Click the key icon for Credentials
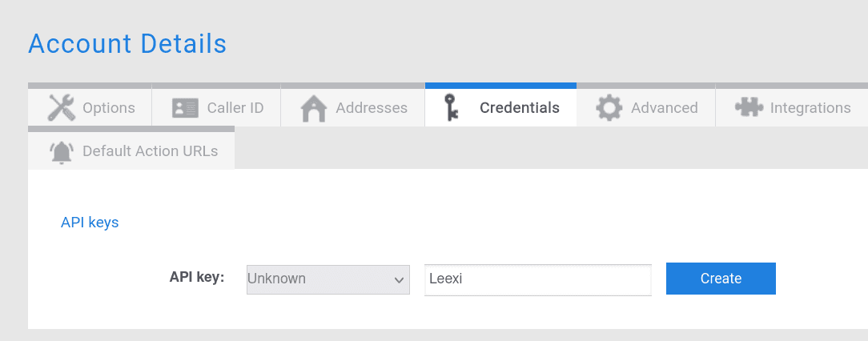Viewport: 868px width, 341px height. [x=452, y=107]
